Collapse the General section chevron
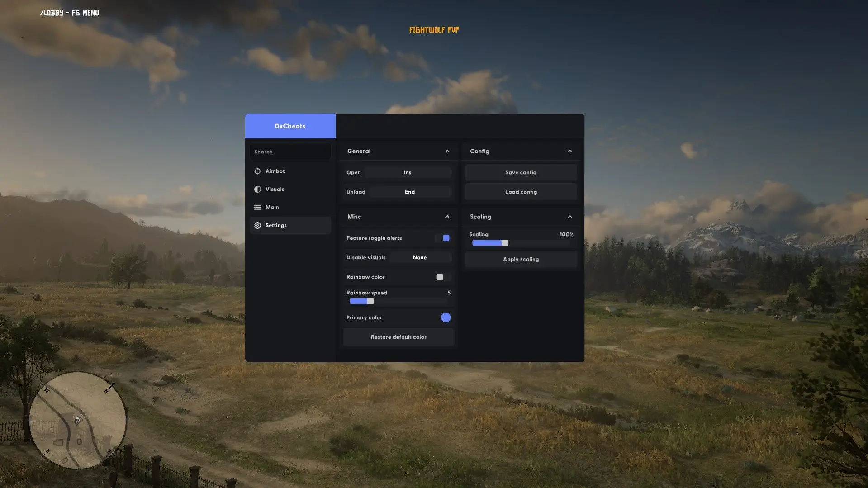The width and height of the screenshot is (868, 488). click(x=447, y=151)
